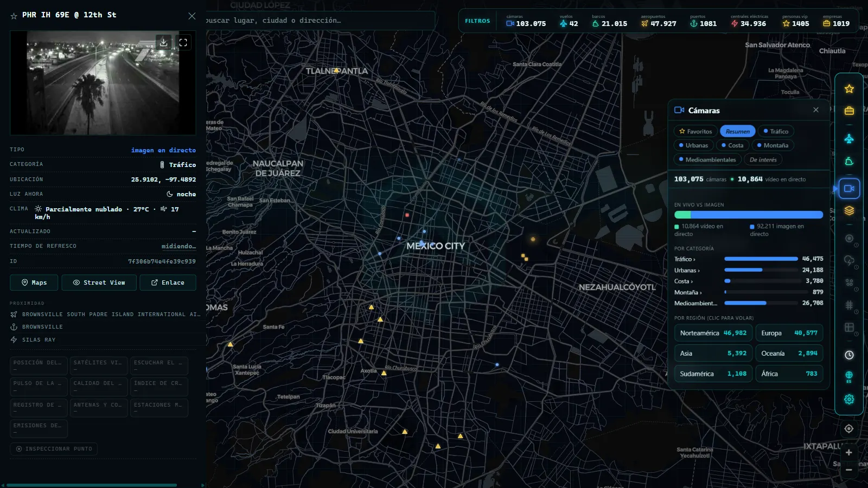Toggle cámaras filter 103.075 in top bar
The height and width of the screenshot is (488, 868).
[x=526, y=21]
